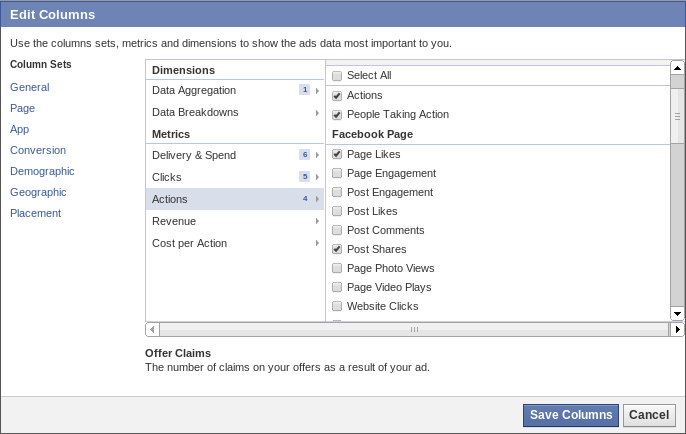686x434 pixels.
Task: Click the vertical scrollbar up arrow
Action: pyautogui.click(x=677, y=68)
